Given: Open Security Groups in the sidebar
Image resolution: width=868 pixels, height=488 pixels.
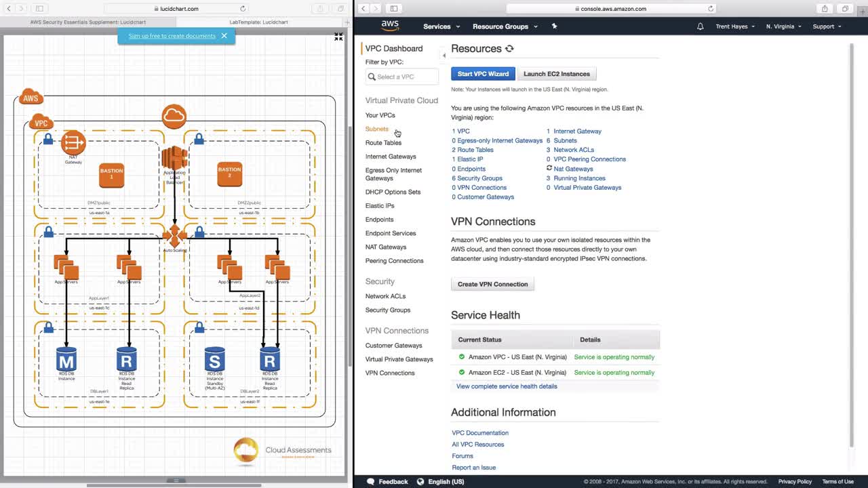Looking at the screenshot, I should tap(388, 310).
